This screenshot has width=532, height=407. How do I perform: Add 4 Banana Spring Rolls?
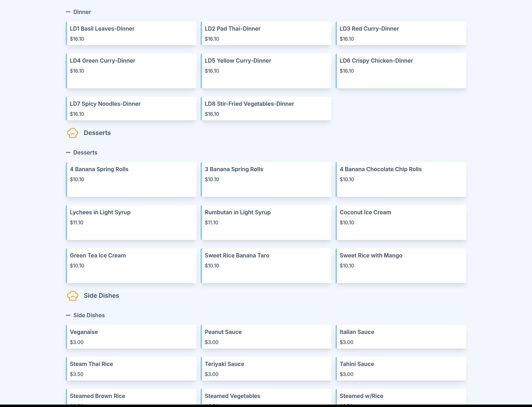(x=131, y=179)
